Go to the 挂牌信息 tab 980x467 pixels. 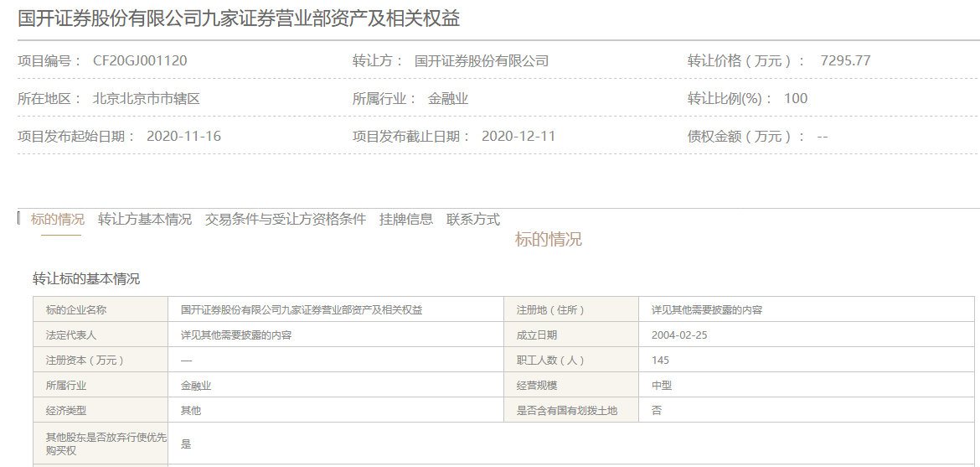405,220
